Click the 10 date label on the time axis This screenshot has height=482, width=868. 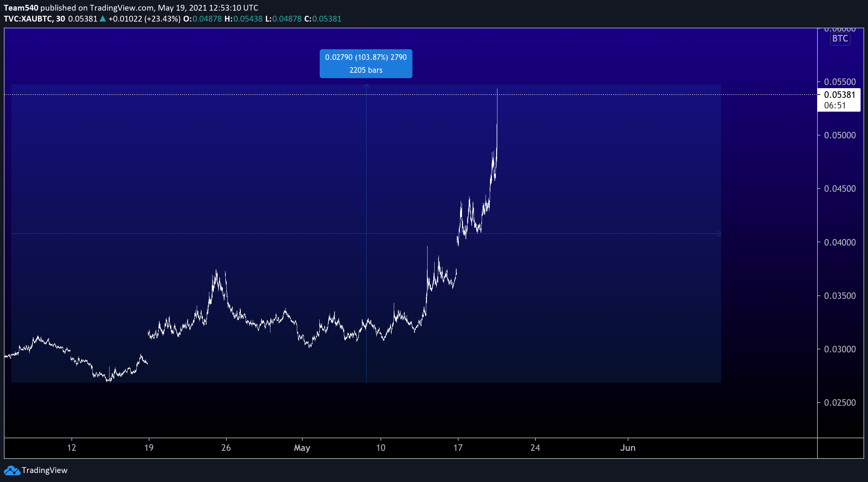[x=381, y=448]
